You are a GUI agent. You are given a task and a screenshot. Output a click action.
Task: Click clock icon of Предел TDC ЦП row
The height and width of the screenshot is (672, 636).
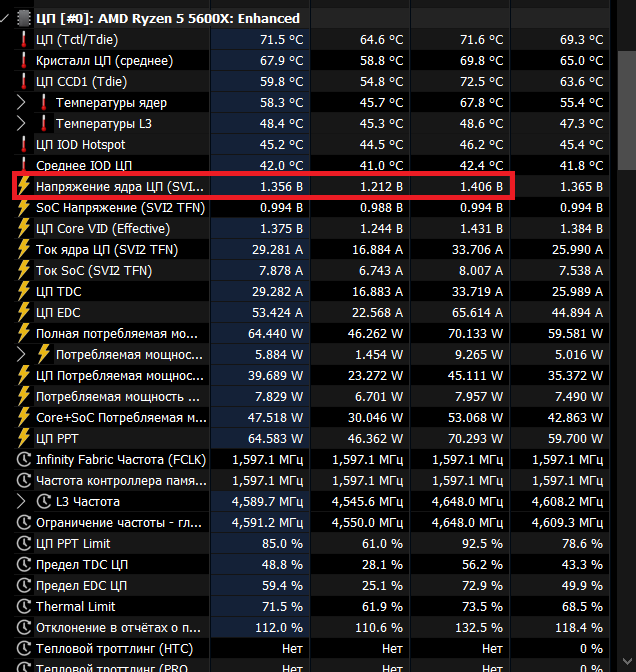click(x=24, y=564)
